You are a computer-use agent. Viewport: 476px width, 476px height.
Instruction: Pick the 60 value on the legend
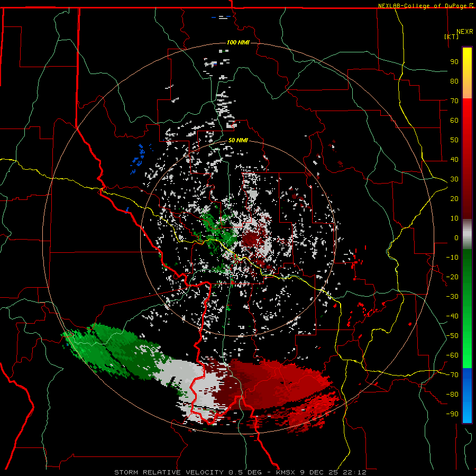click(454, 121)
